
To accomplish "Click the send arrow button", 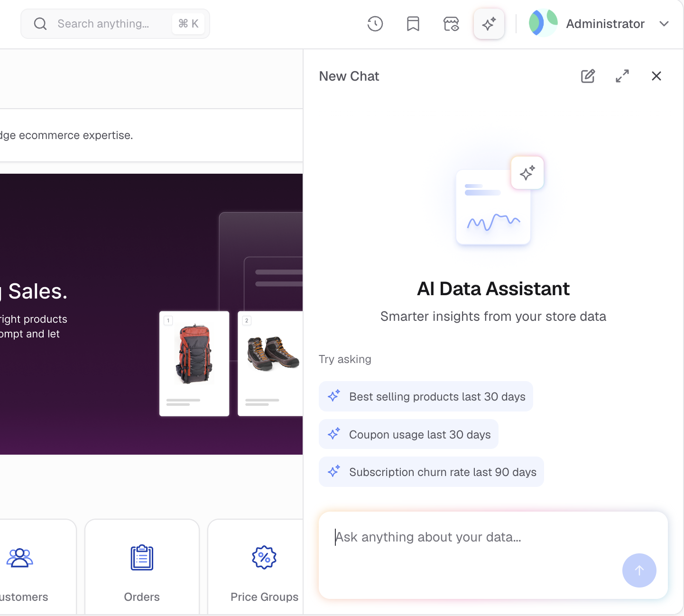I will (x=639, y=570).
